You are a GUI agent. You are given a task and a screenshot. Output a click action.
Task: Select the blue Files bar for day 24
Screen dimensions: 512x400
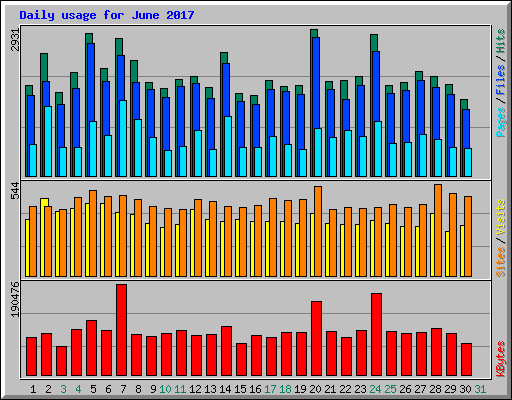coord(376,86)
